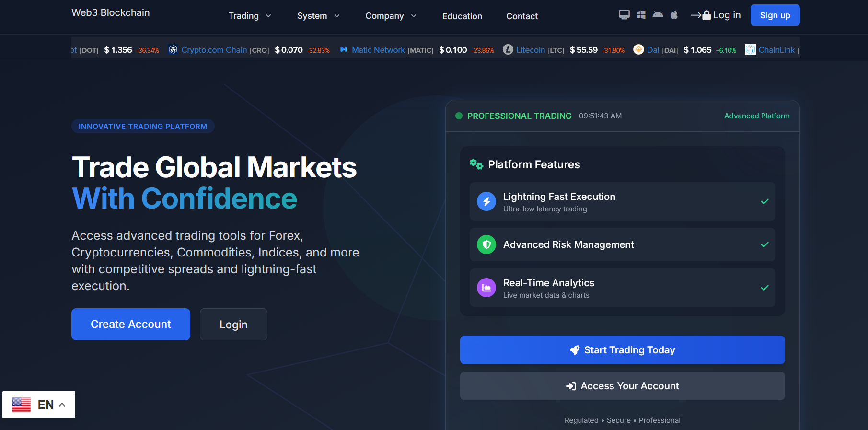Viewport: 868px width, 430px height.
Task: Select the Lightning Fast Execution feature row
Action: click(x=623, y=201)
